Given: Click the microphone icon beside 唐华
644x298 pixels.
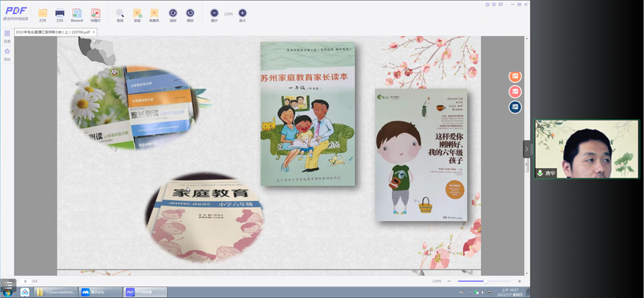Looking at the screenshot, I should coord(540,173).
